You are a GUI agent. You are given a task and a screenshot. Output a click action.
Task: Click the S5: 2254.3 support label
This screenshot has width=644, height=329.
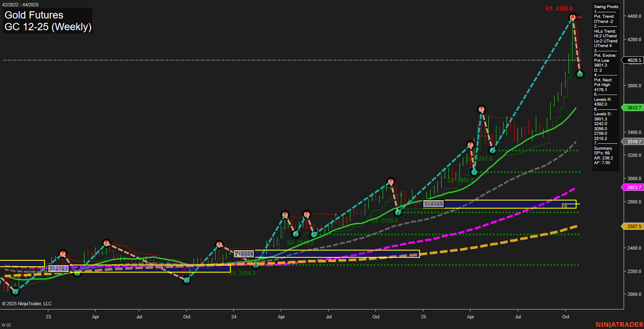pos(242,273)
